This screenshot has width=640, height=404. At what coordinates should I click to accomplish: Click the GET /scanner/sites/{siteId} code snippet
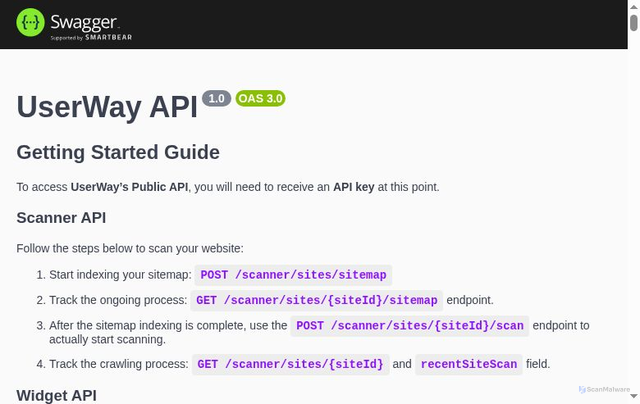coord(290,364)
